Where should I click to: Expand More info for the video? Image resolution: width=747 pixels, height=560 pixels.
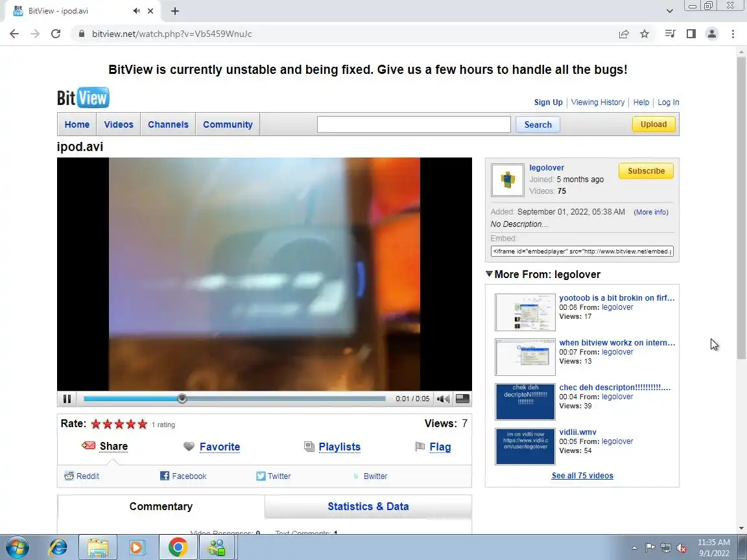click(x=651, y=213)
